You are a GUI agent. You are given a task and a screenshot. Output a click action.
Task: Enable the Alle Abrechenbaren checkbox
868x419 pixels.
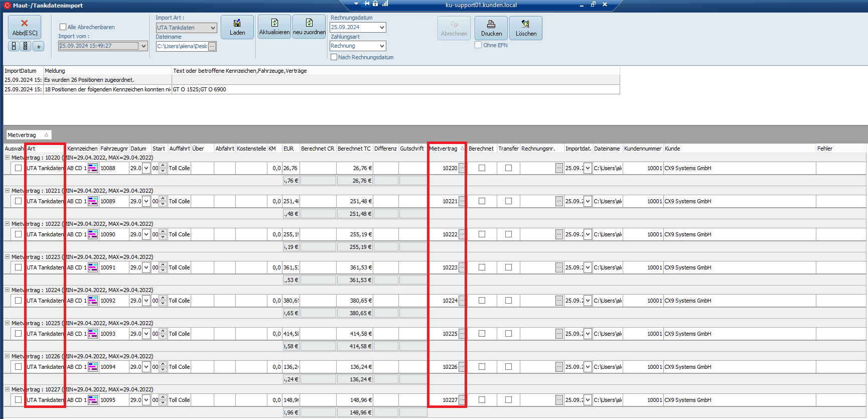pyautogui.click(x=63, y=27)
